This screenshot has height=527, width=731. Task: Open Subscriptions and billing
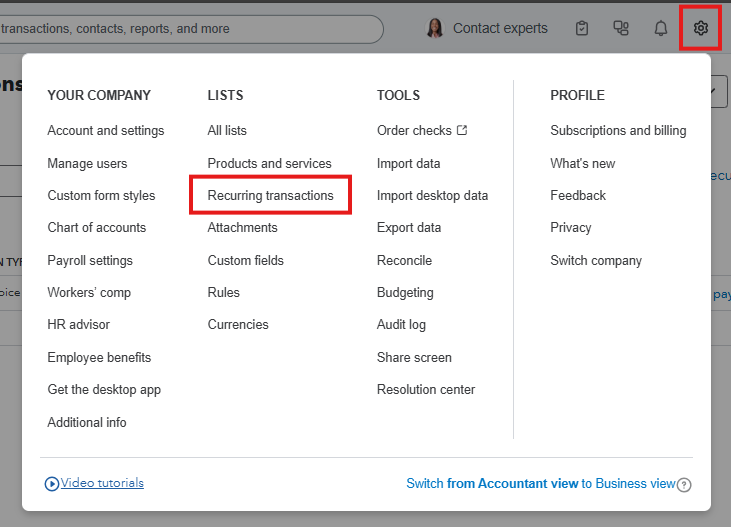(618, 130)
